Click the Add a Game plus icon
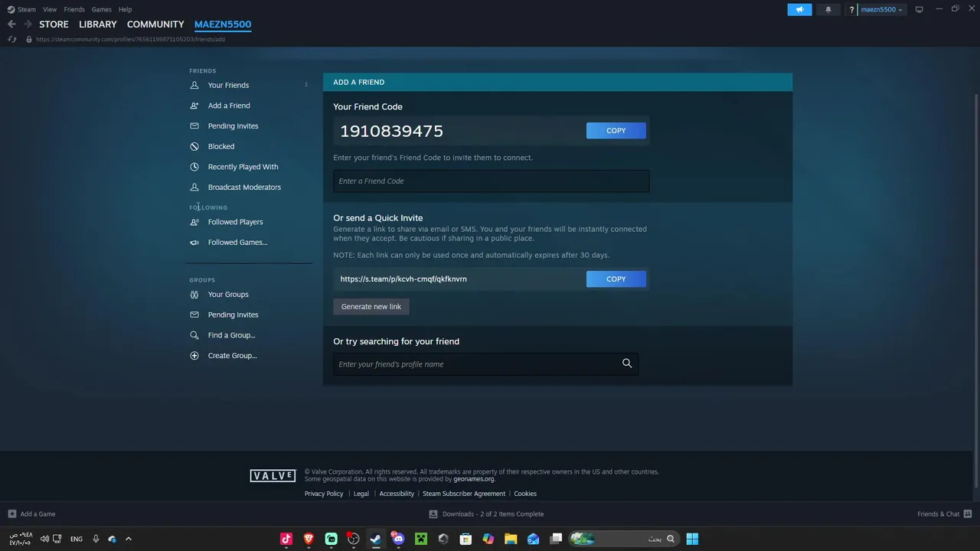 (x=11, y=514)
